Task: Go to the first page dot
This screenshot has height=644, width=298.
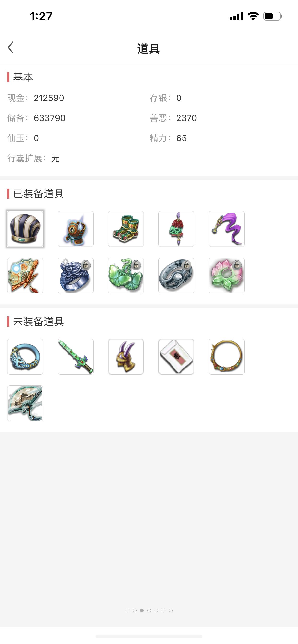Action: 127,610
